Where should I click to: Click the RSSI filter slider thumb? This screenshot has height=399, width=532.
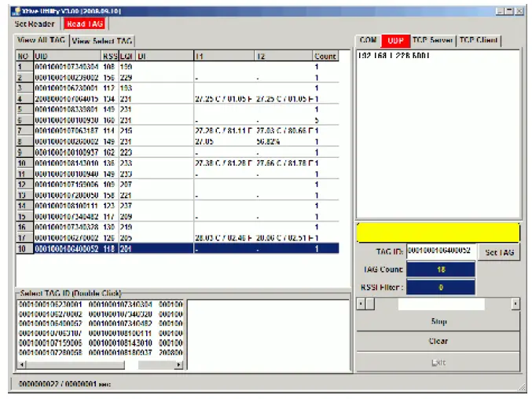(370, 304)
